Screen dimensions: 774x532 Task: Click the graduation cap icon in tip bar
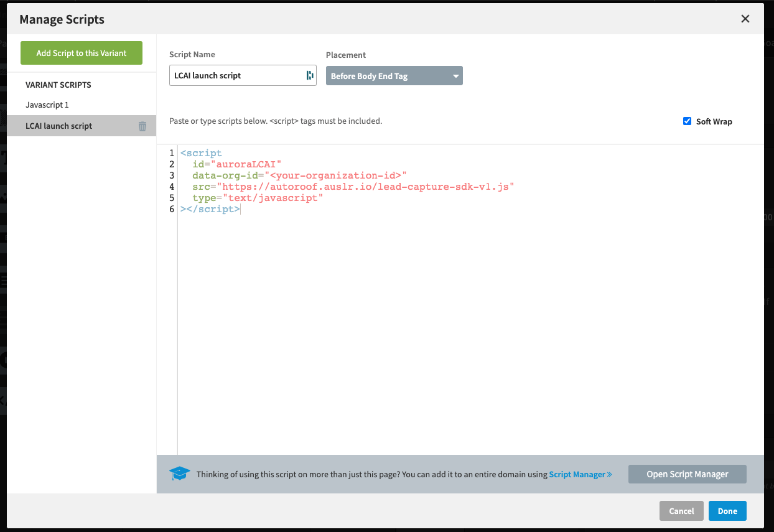pos(179,474)
